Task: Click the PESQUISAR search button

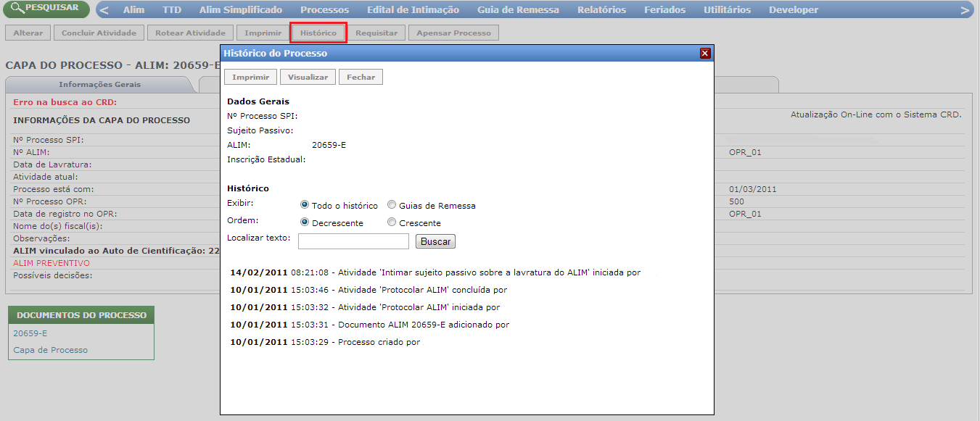Action: pyautogui.click(x=46, y=9)
